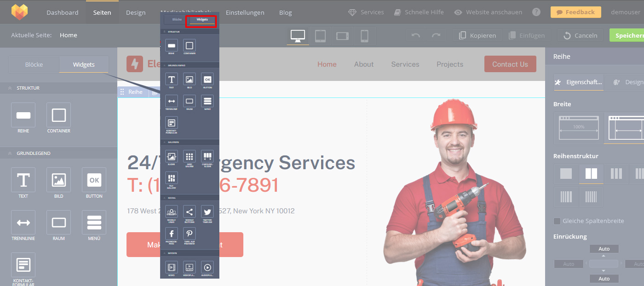Open the help question mark icon
The image size is (644, 286).
[536, 12]
